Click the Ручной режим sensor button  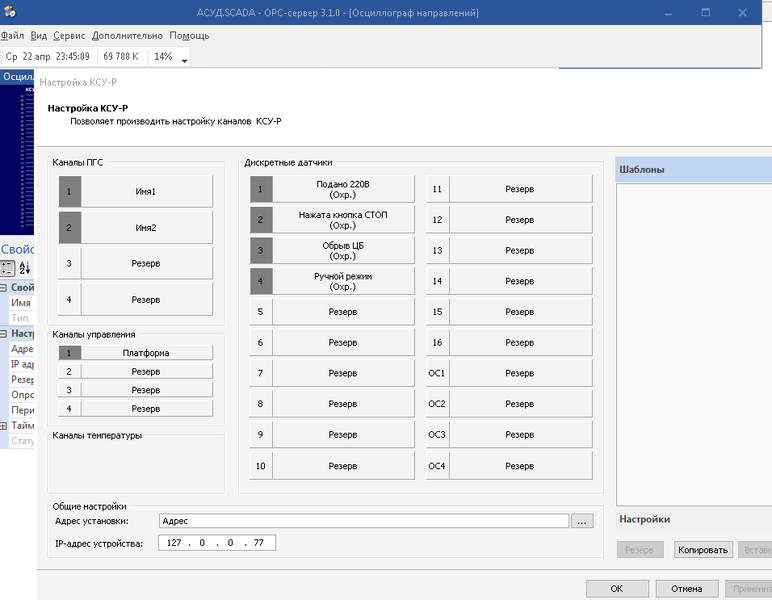(x=344, y=281)
